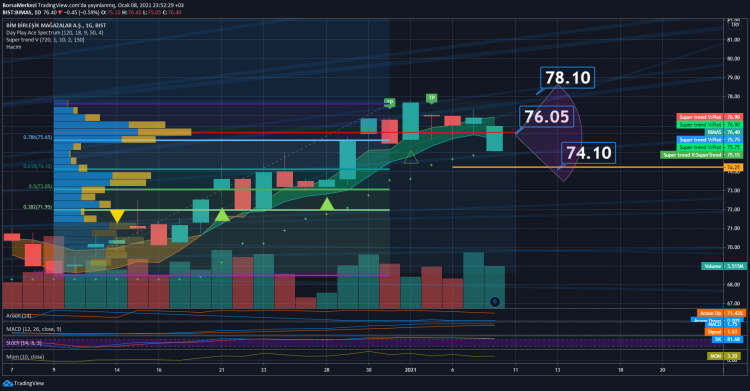This screenshot has width=750, height=391.
Task: Click the 0.382(71.95) Fibonacci label
Action: click(x=38, y=207)
